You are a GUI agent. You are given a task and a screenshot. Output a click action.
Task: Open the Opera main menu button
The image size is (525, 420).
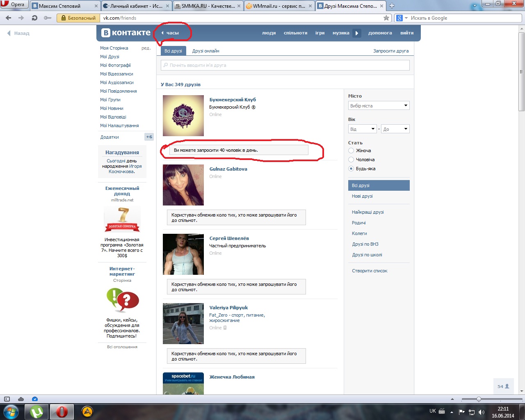[14, 5]
